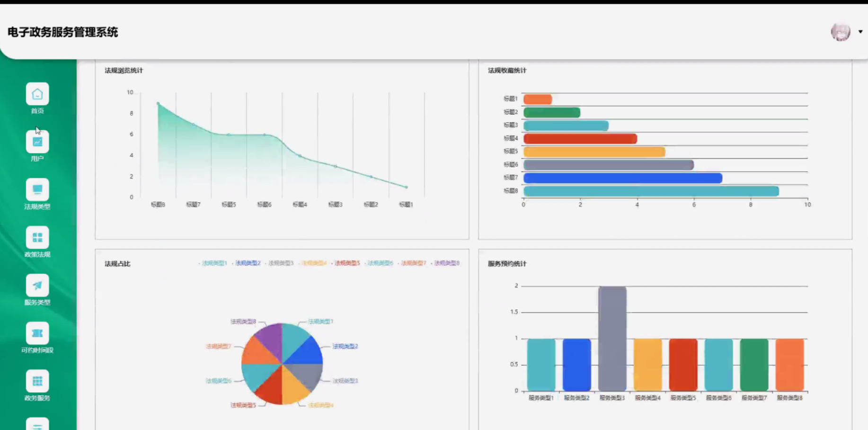Click the green 服务类型7 bar
This screenshot has width=868, height=430.
[x=754, y=365]
